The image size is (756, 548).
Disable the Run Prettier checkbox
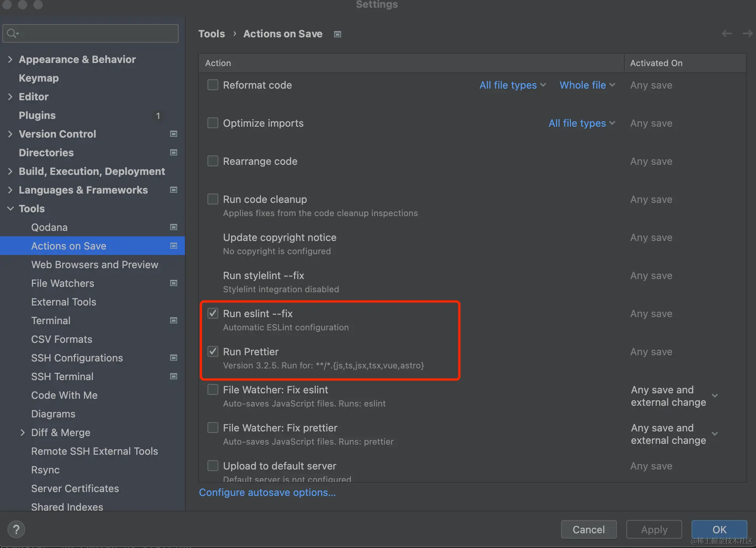click(x=213, y=351)
